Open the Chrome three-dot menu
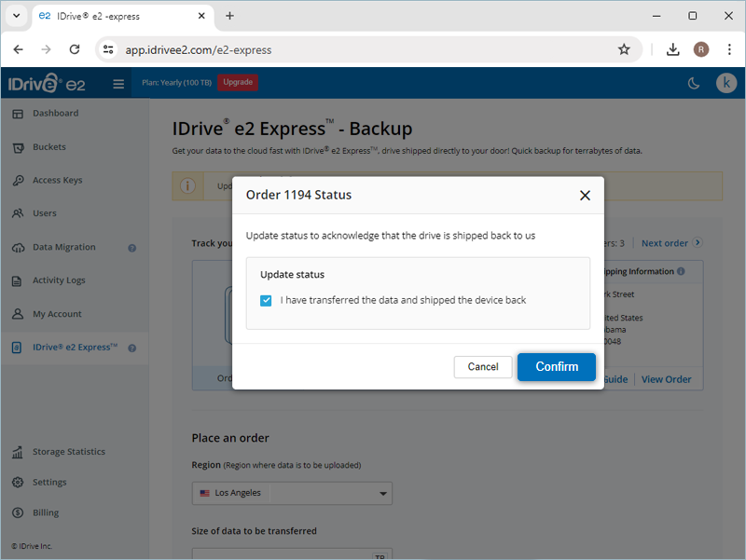The height and width of the screenshot is (560, 746). click(729, 49)
